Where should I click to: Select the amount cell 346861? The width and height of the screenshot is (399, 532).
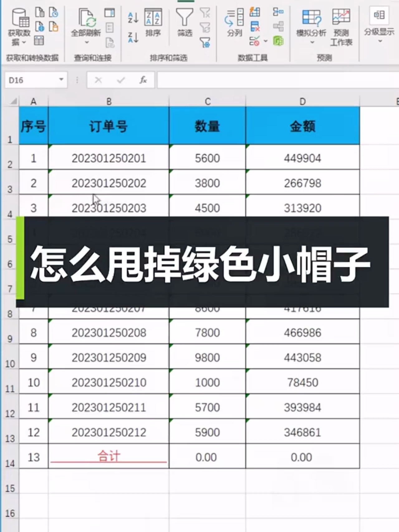pyautogui.click(x=303, y=432)
